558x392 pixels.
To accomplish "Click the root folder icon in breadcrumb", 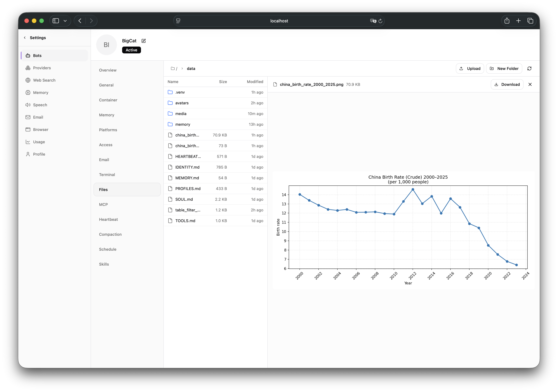I will click(173, 68).
